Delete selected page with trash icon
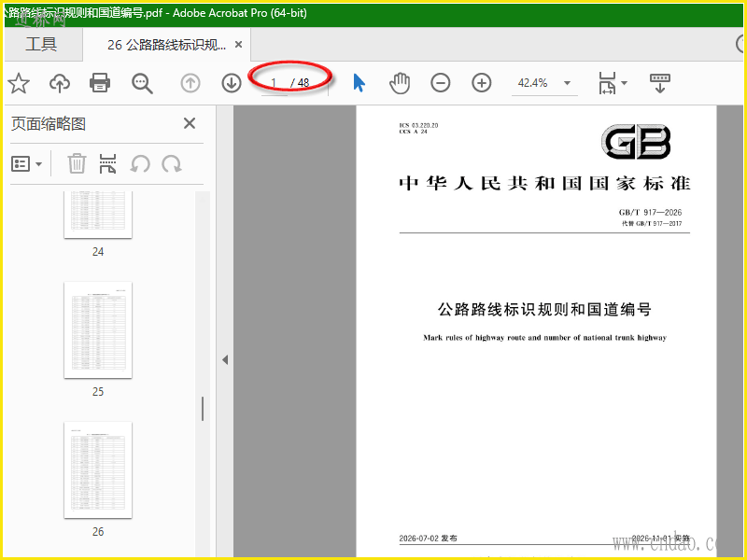747x560 pixels. point(77,164)
